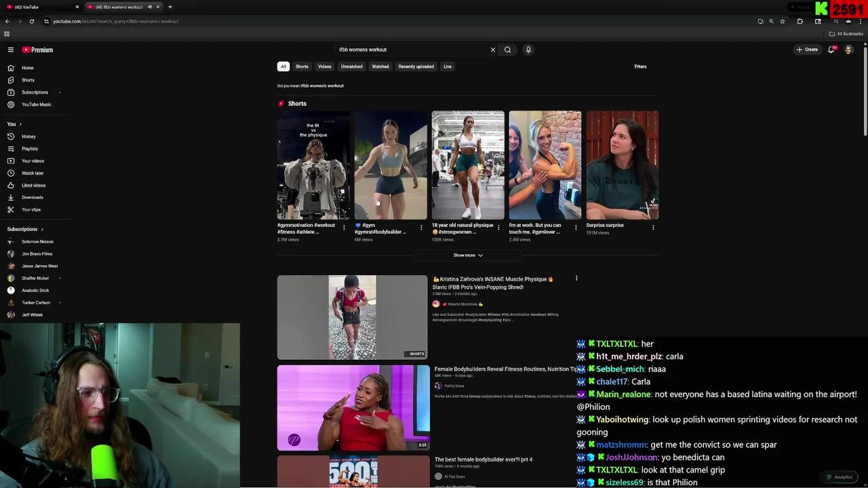This screenshot has height=488, width=868.
Task: Open the Watch later list
Action: (33, 173)
